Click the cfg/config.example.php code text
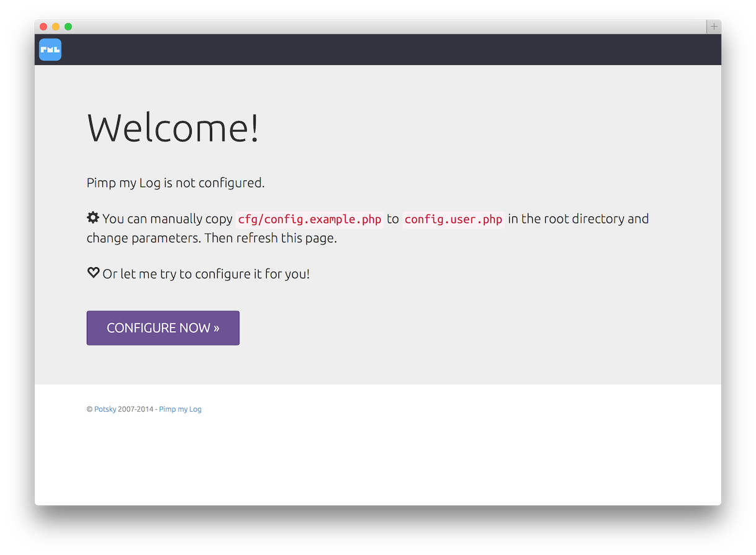This screenshot has height=555, width=756. pyautogui.click(x=309, y=220)
